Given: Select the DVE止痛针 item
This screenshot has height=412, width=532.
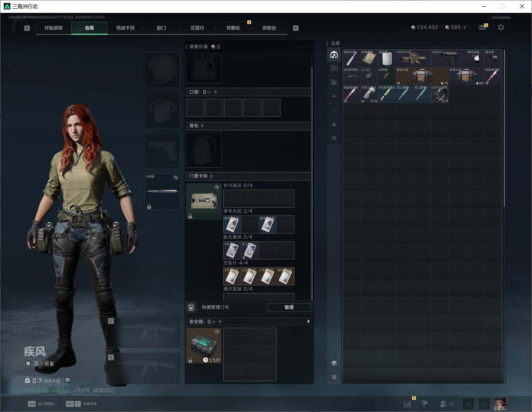Looking at the screenshot, I should click(x=369, y=94).
